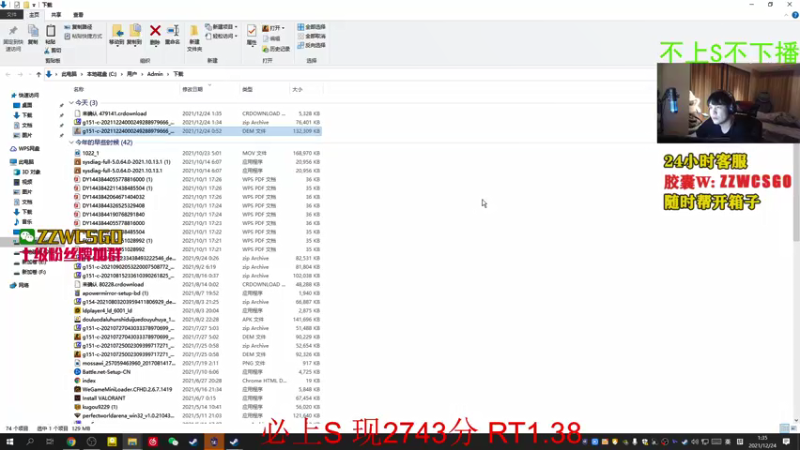This screenshot has height=450, width=800.
Task: Open the notification center on taskbar
Action: click(x=786, y=442)
